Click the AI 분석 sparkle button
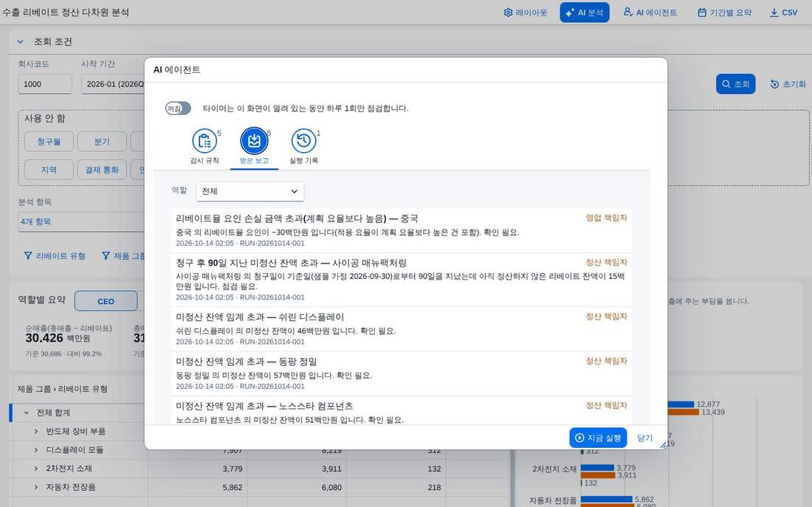 click(584, 13)
